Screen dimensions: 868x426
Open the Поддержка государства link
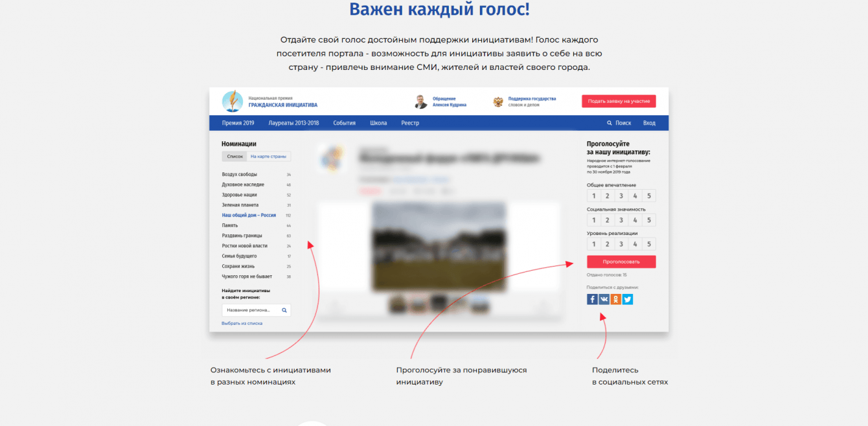532,101
